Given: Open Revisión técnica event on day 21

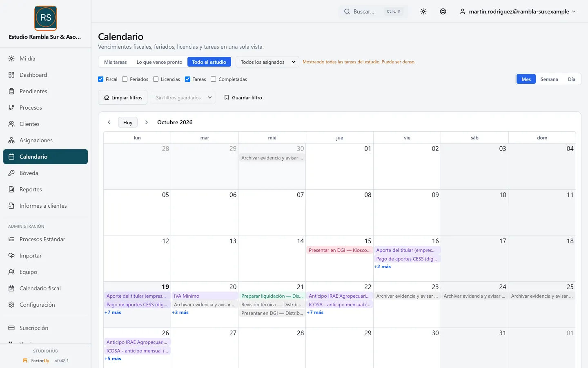Looking at the screenshot, I should point(272,305).
